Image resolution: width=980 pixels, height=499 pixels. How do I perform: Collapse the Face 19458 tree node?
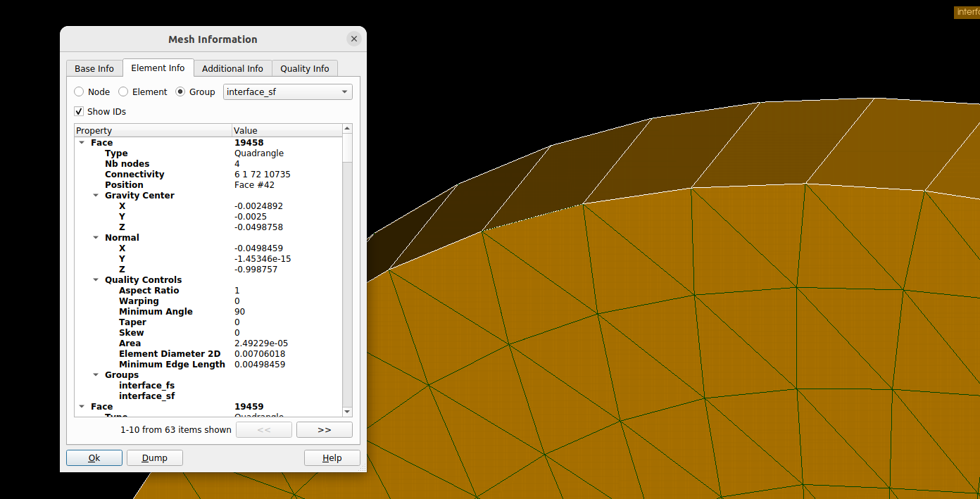[82, 143]
